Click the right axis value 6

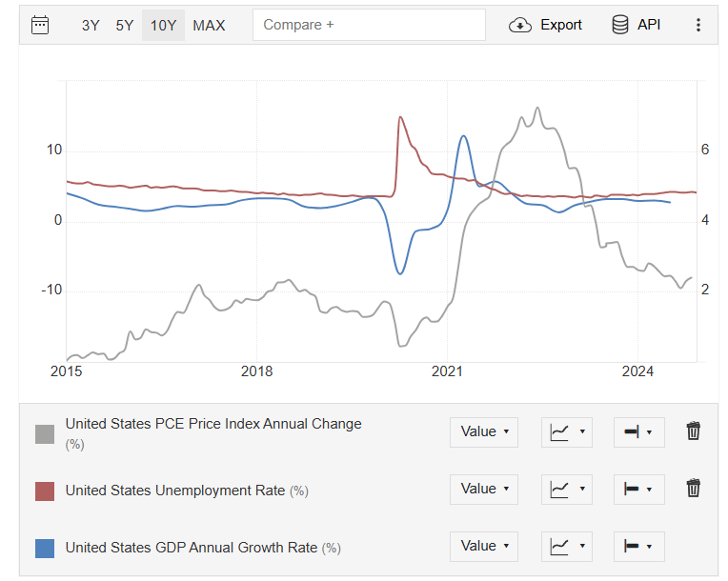click(x=705, y=150)
